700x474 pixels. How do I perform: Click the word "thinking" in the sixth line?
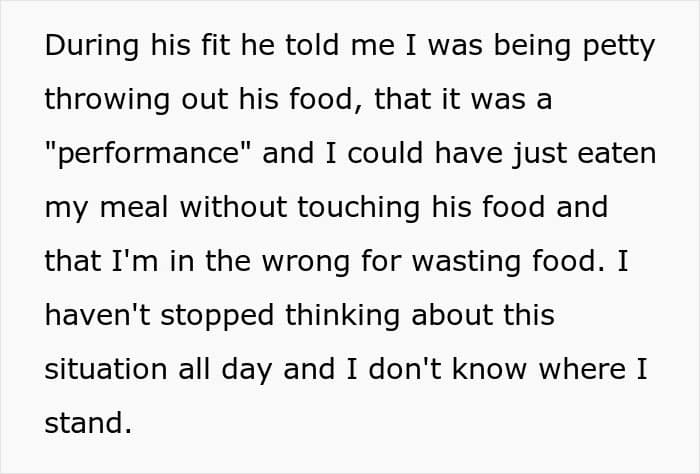coord(342,316)
